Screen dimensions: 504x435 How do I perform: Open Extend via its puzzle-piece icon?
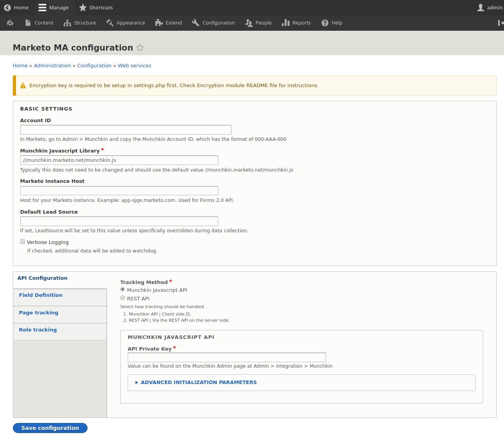(159, 23)
